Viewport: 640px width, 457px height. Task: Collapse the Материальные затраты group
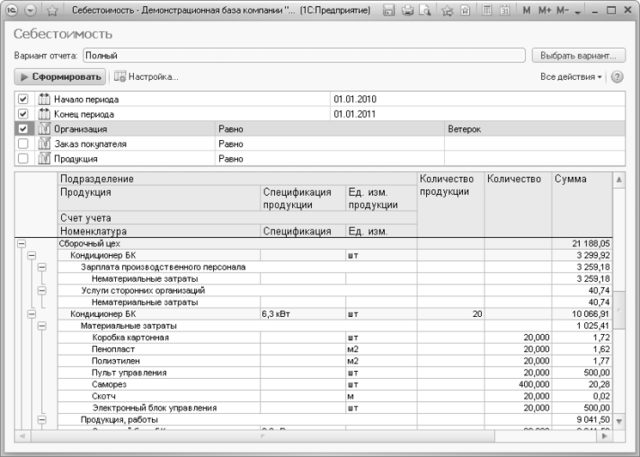(x=42, y=326)
